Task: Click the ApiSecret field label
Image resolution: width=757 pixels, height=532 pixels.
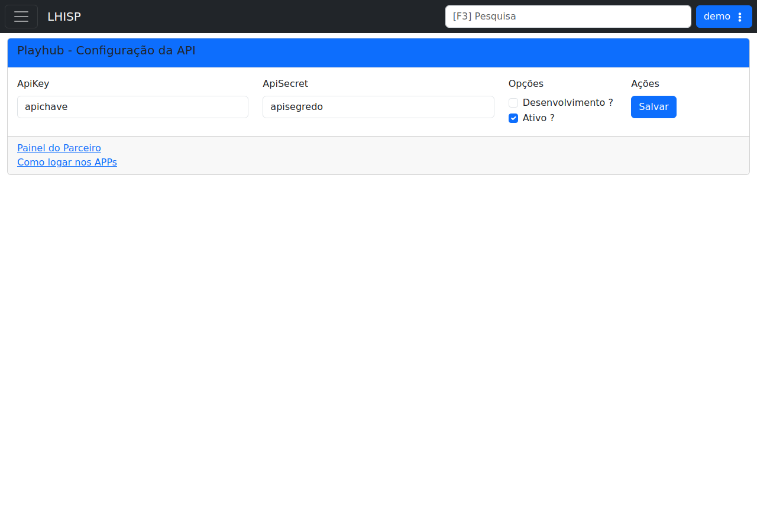Action: pyautogui.click(x=285, y=84)
